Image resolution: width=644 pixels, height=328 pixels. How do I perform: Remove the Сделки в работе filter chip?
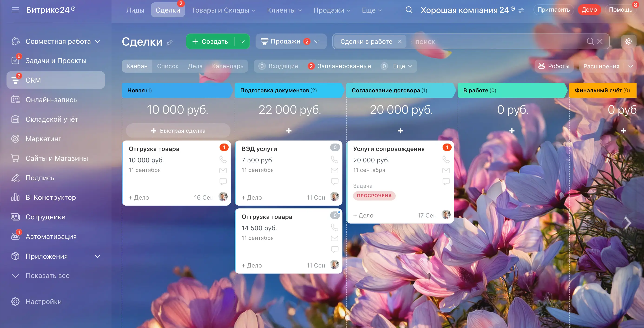coord(400,41)
